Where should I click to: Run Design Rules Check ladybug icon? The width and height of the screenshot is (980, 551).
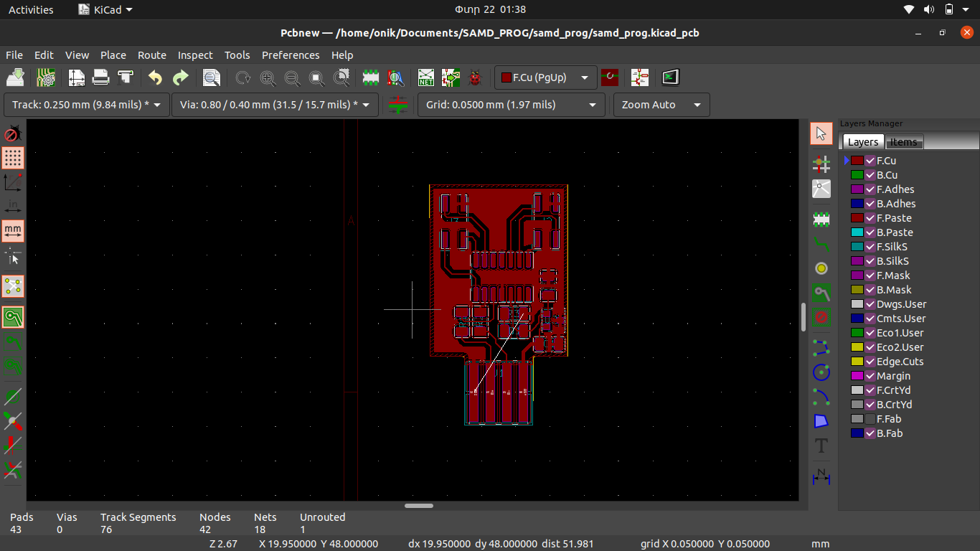[475, 77]
